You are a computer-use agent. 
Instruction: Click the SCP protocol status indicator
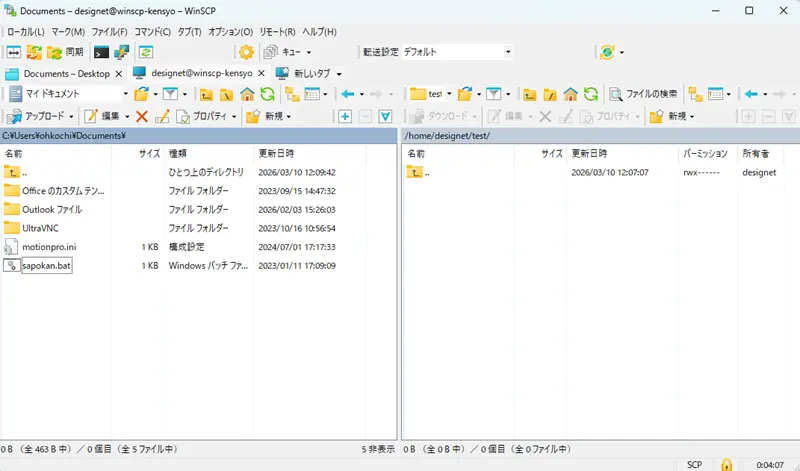tap(694, 464)
